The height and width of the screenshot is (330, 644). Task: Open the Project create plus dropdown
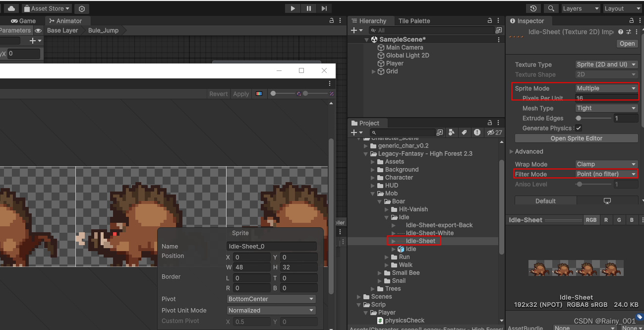pyautogui.click(x=356, y=132)
